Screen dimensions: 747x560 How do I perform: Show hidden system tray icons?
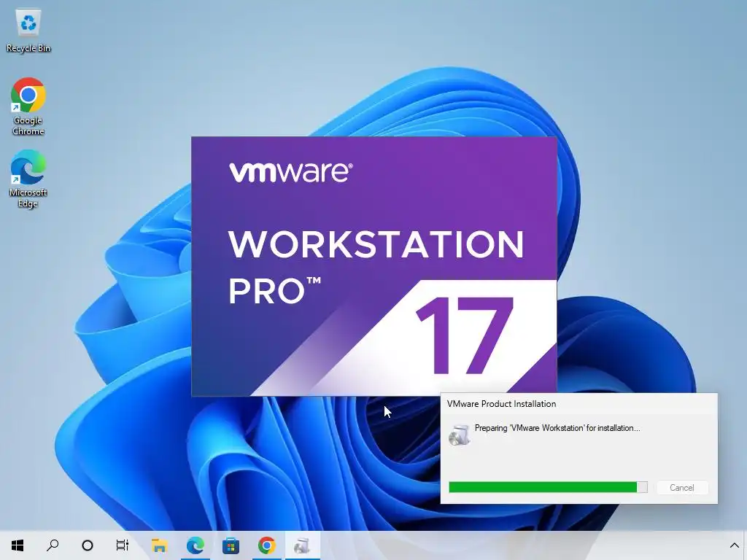(x=734, y=545)
